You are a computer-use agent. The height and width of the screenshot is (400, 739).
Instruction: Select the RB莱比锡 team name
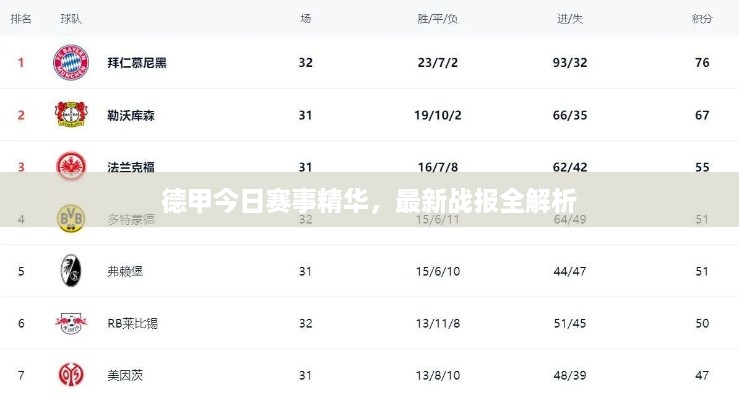(x=132, y=323)
